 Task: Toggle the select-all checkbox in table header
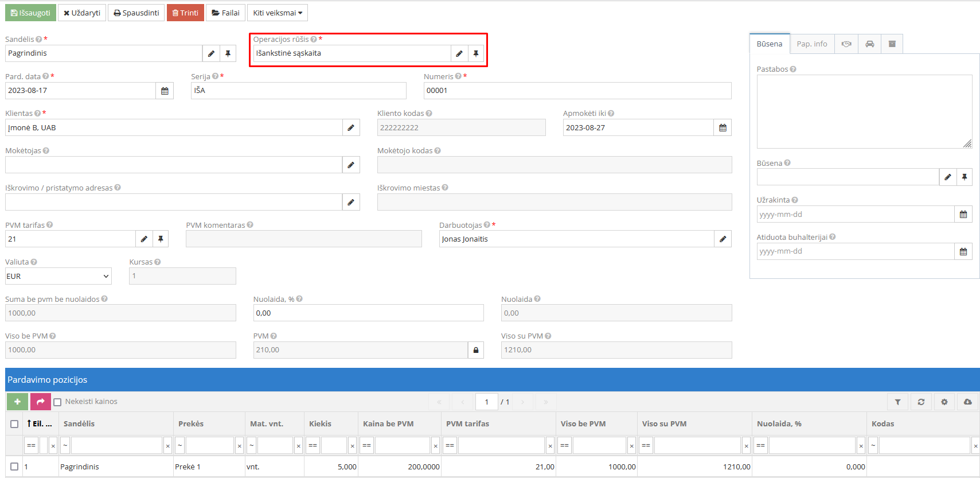[14, 424]
